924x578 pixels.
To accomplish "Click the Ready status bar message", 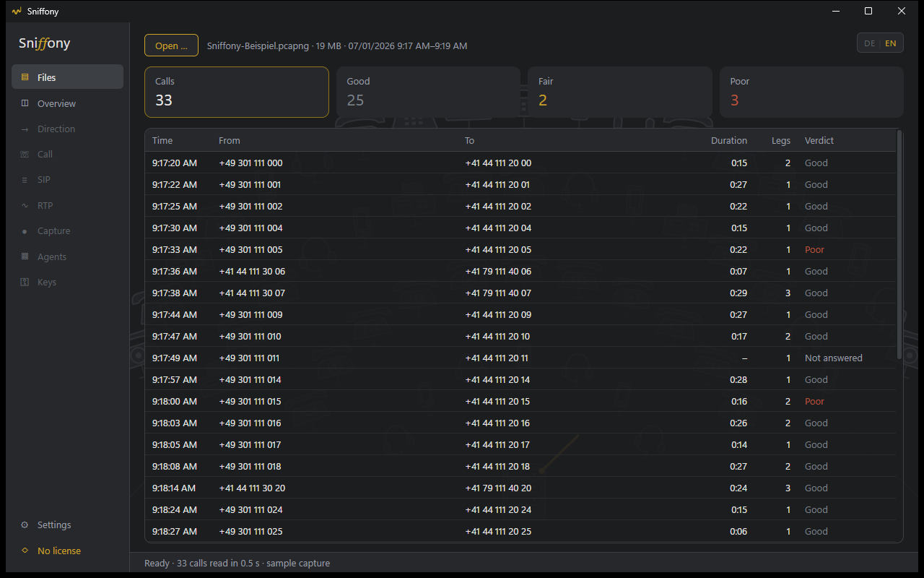I will 237,563.
